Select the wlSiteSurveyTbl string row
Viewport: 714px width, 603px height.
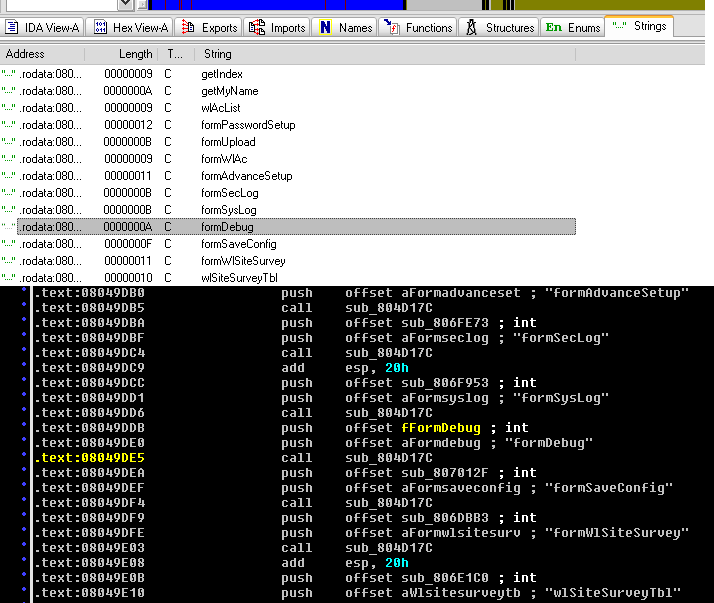pyautogui.click(x=288, y=278)
